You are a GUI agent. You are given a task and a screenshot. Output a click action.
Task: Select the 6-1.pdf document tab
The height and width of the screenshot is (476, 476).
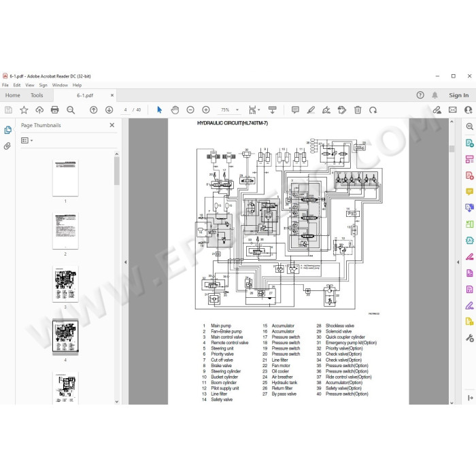pyautogui.click(x=85, y=95)
